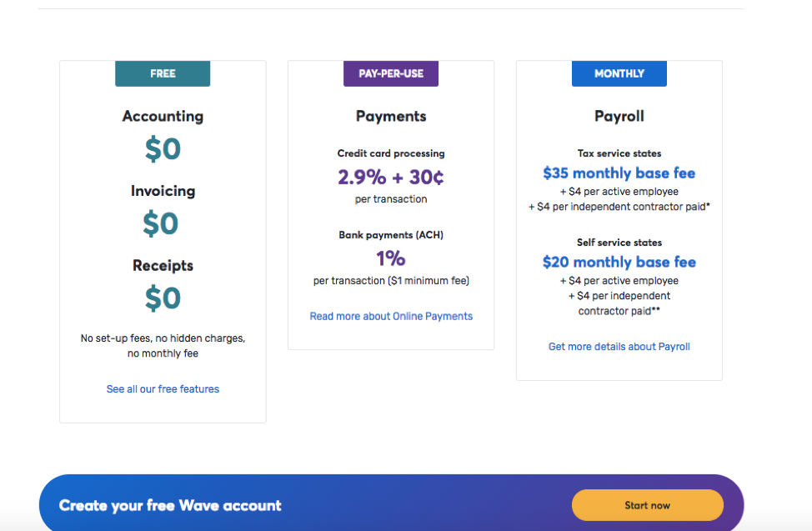Viewport: 812px width, 531px height.
Task: Click the PAY-PER-USE plan badge
Action: tap(391, 73)
